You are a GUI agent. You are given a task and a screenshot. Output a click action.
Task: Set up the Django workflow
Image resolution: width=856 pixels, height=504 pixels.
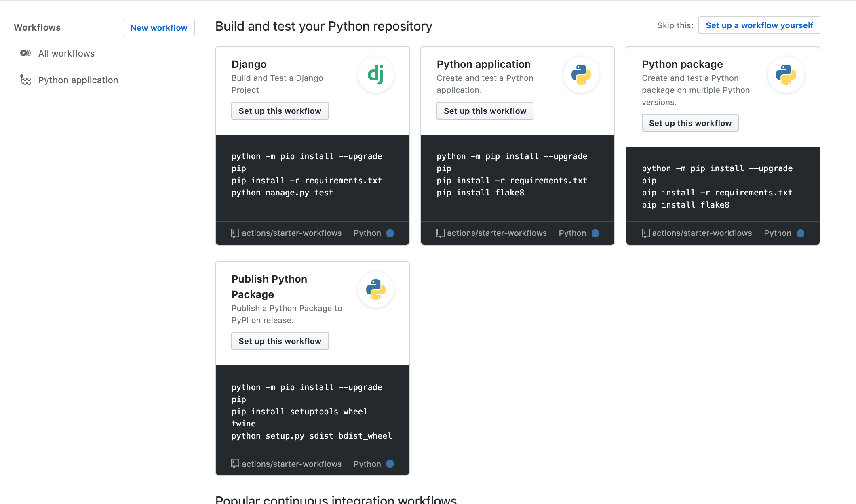[280, 111]
